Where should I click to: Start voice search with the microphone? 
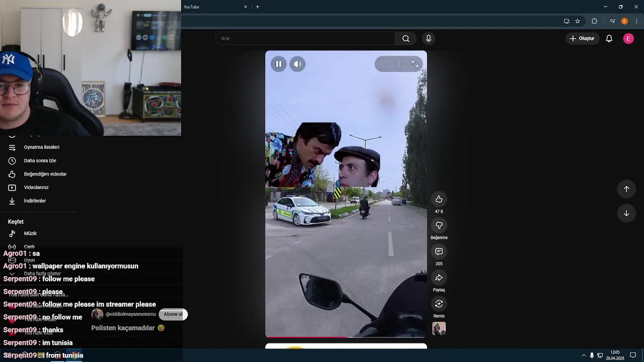click(x=429, y=39)
